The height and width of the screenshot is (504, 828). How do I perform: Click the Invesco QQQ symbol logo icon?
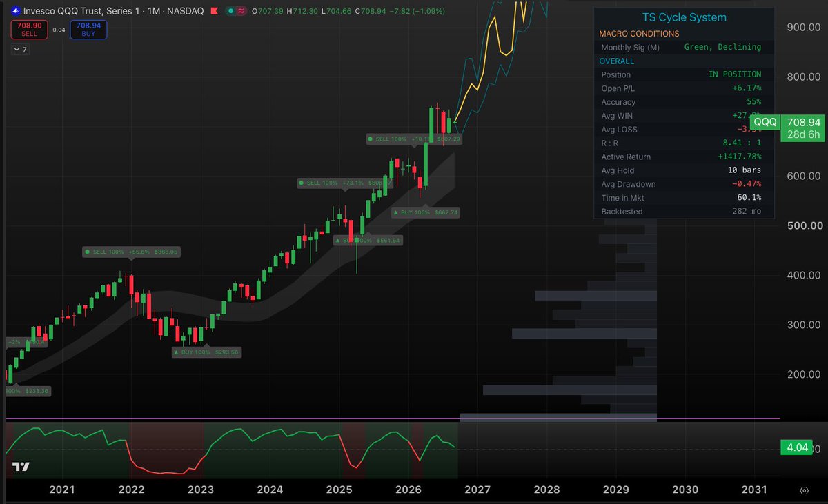(x=14, y=11)
